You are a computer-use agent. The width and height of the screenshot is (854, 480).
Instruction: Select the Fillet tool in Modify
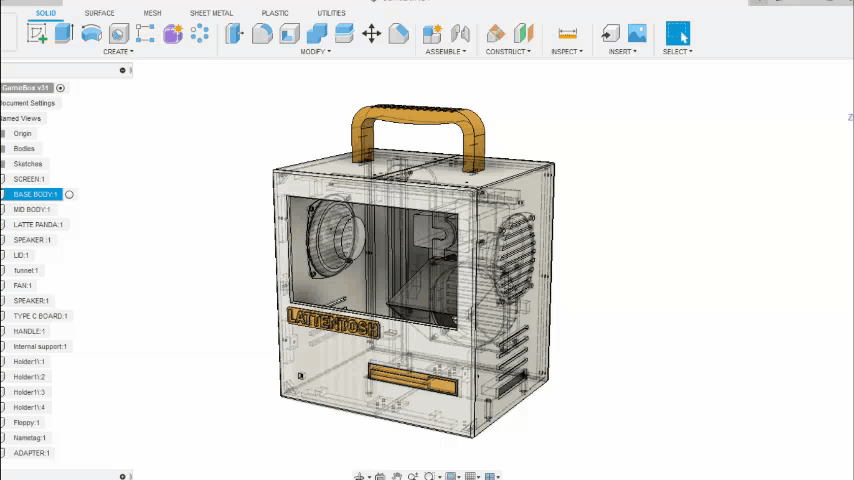pos(262,34)
